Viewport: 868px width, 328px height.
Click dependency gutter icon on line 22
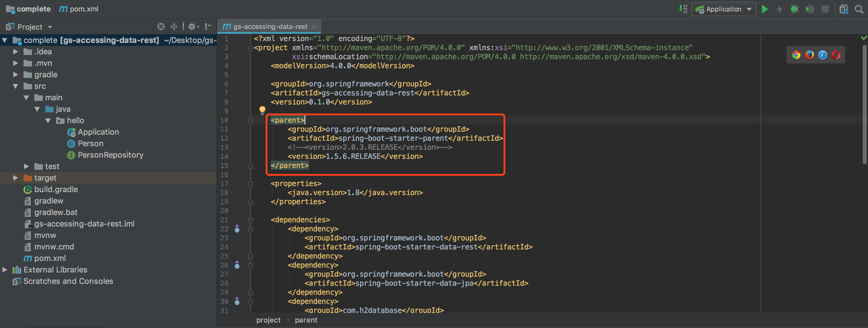tap(237, 229)
